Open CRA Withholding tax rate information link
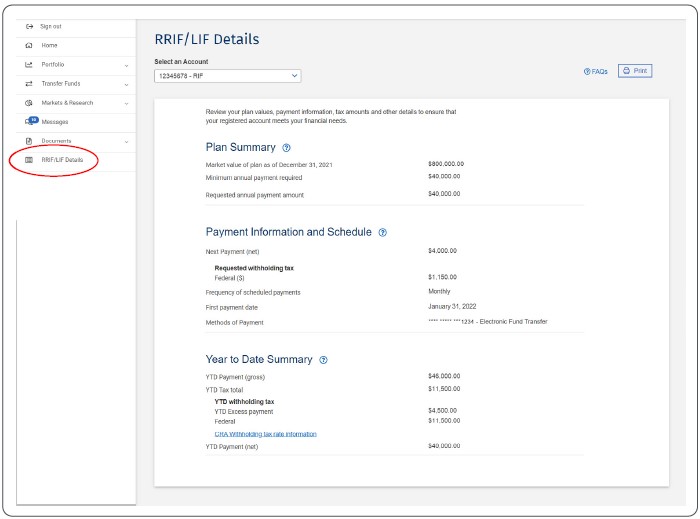Viewport: 700px width, 519px height. (x=265, y=434)
